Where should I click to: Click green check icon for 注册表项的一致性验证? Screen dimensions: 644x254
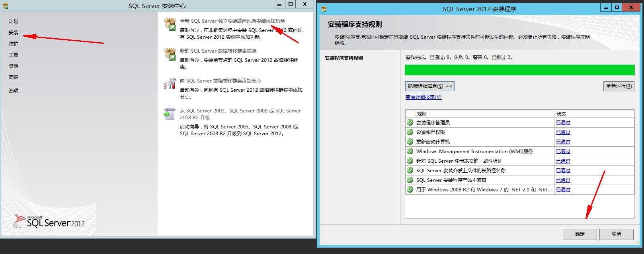[410, 161]
